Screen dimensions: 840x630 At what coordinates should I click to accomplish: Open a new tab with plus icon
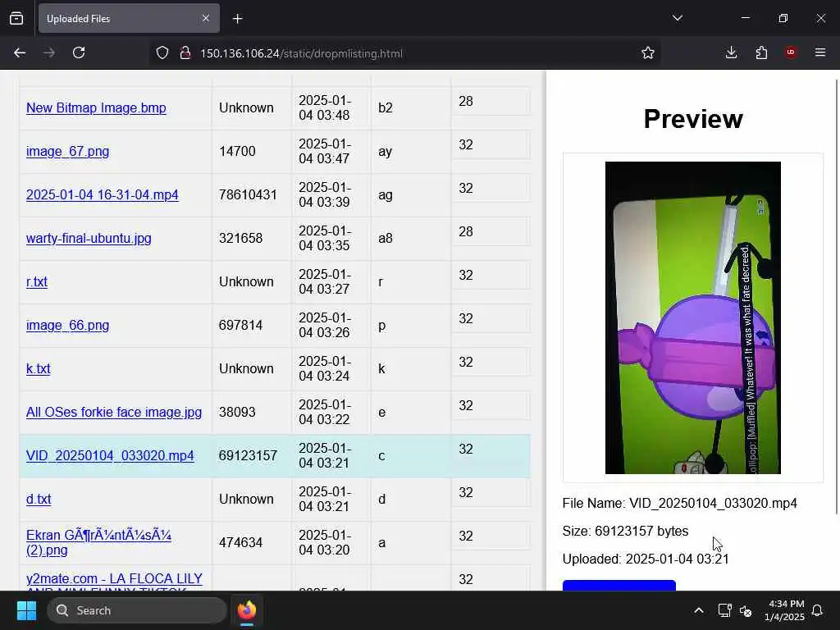[238, 19]
